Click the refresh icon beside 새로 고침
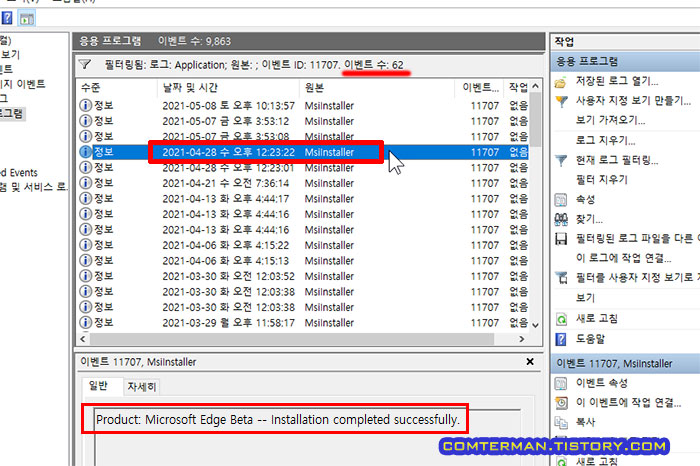The height and width of the screenshot is (466, 700). [x=561, y=319]
